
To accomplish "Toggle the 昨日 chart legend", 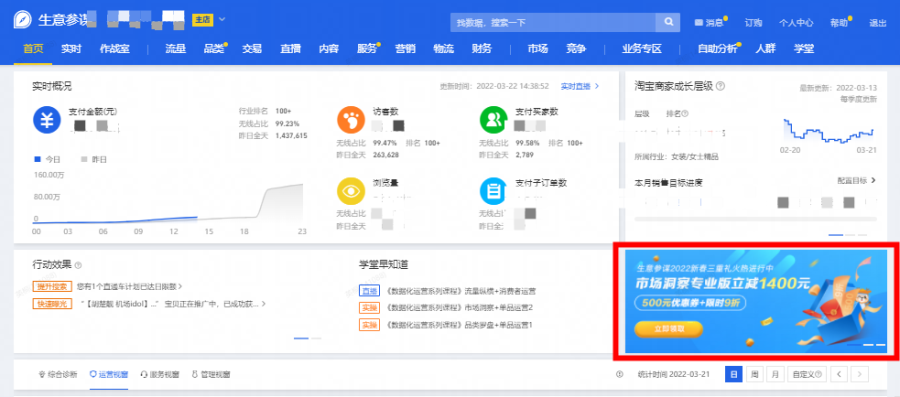I will [94, 159].
